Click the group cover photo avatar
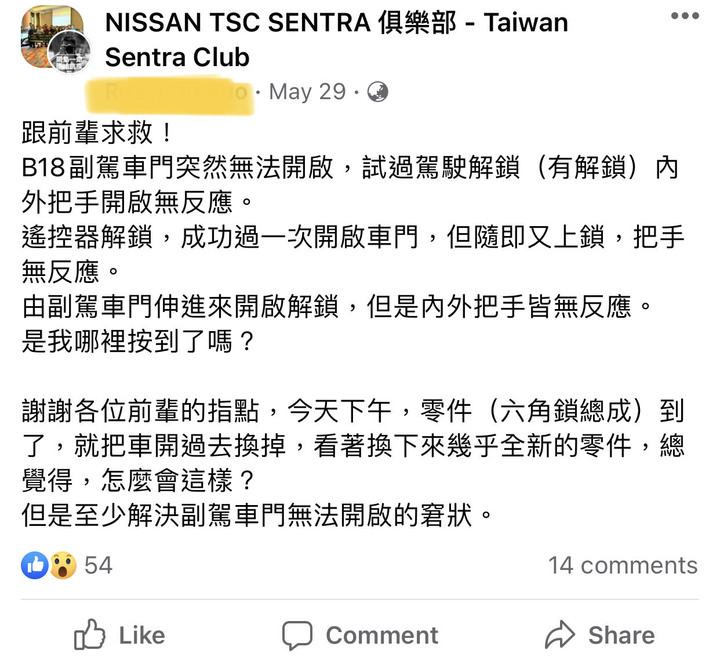 51,35
